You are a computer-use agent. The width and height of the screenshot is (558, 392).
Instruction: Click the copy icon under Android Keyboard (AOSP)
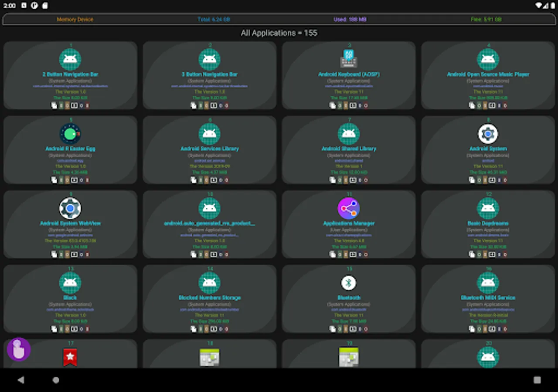coord(333,105)
